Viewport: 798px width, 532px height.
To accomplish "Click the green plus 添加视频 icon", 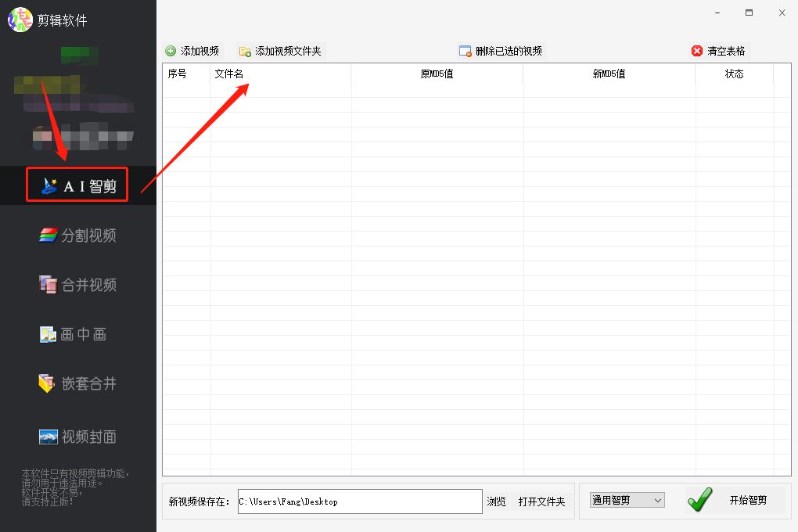I will coord(171,50).
